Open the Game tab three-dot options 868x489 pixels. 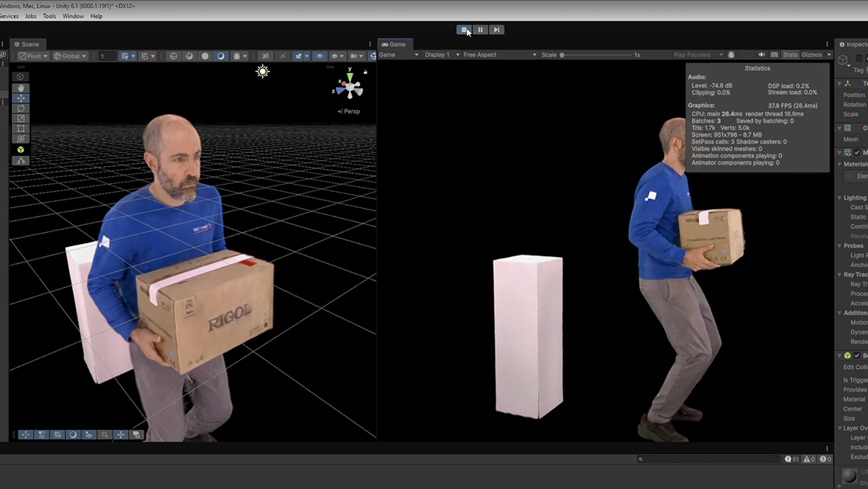(x=827, y=44)
